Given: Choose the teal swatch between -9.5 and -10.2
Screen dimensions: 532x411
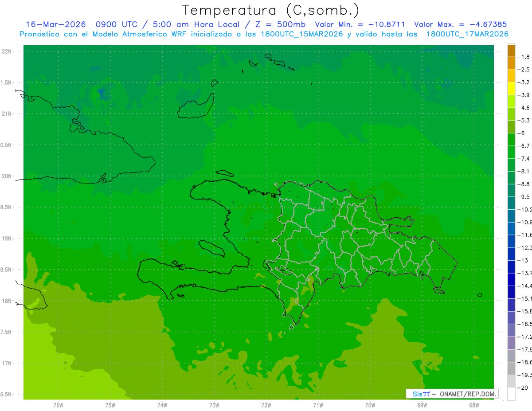Looking at the screenshot, I should pyautogui.click(x=511, y=203).
